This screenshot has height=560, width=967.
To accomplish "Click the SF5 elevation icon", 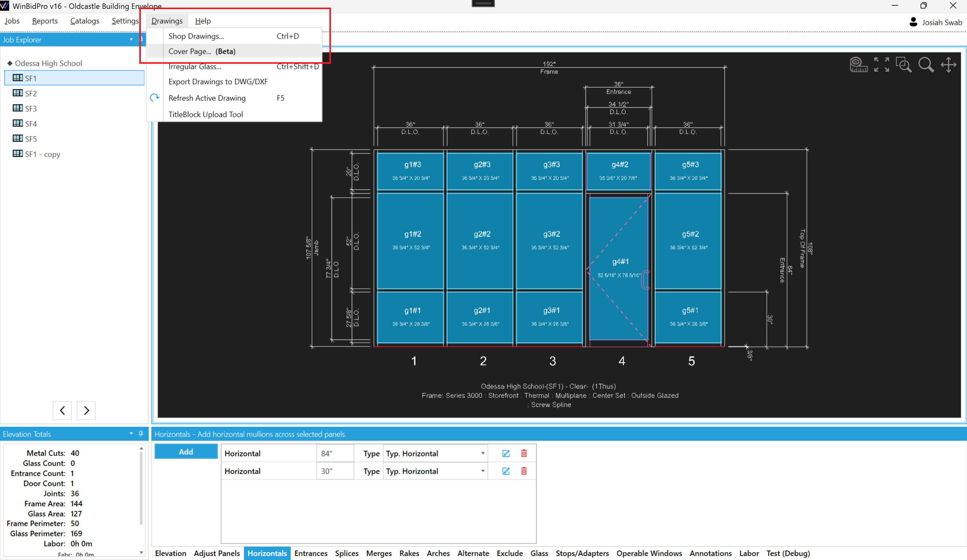I will (18, 139).
